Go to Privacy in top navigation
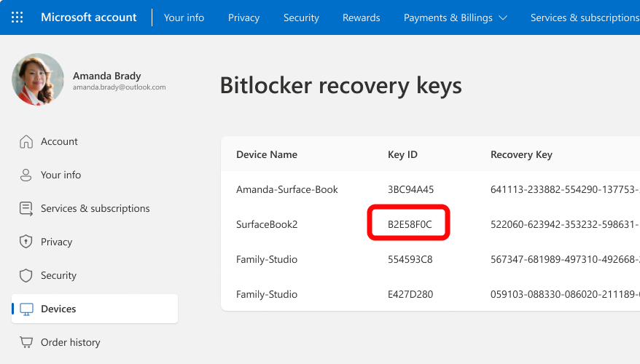 coord(243,17)
